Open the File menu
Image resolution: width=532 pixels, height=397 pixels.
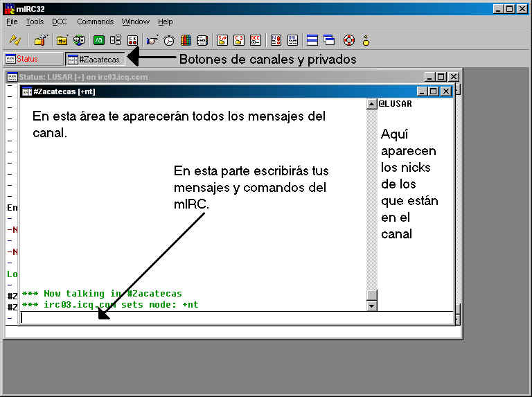click(x=12, y=21)
